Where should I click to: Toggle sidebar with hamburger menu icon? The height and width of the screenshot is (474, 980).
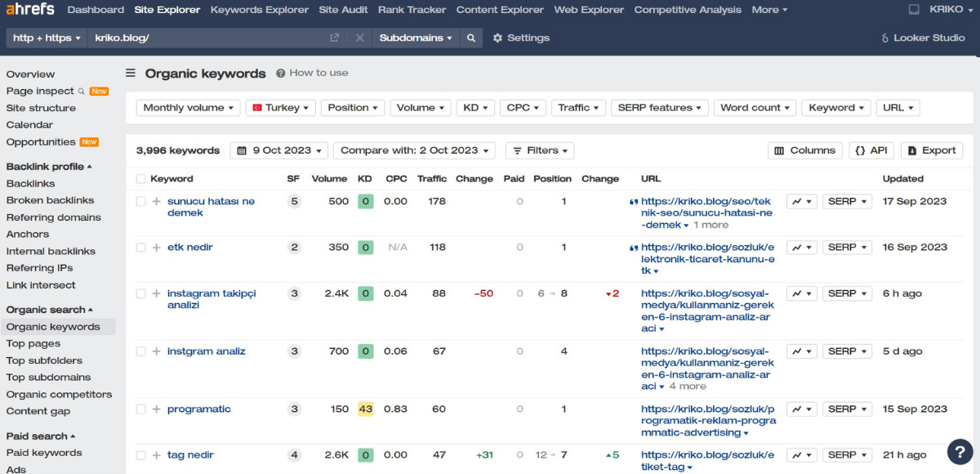tap(131, 73)
